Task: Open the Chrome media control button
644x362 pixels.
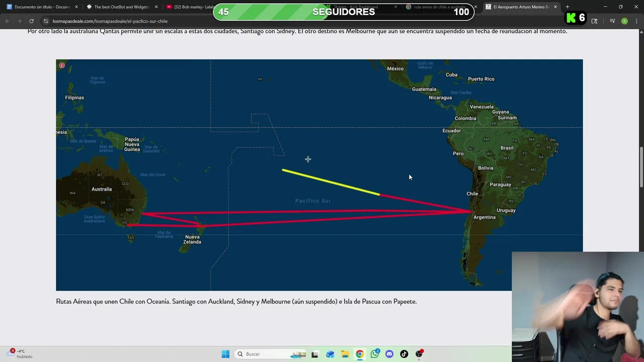Action: (612, 21)
